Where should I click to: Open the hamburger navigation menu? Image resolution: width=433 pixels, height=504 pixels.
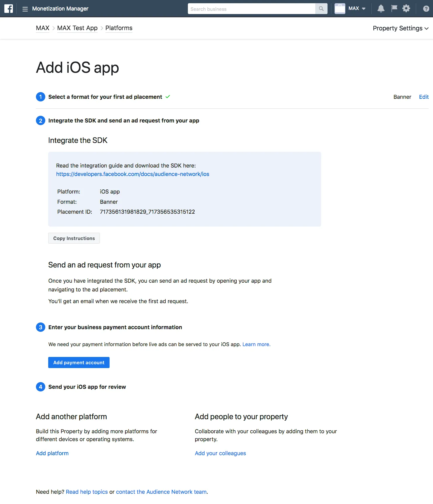[x=25, y=9]
